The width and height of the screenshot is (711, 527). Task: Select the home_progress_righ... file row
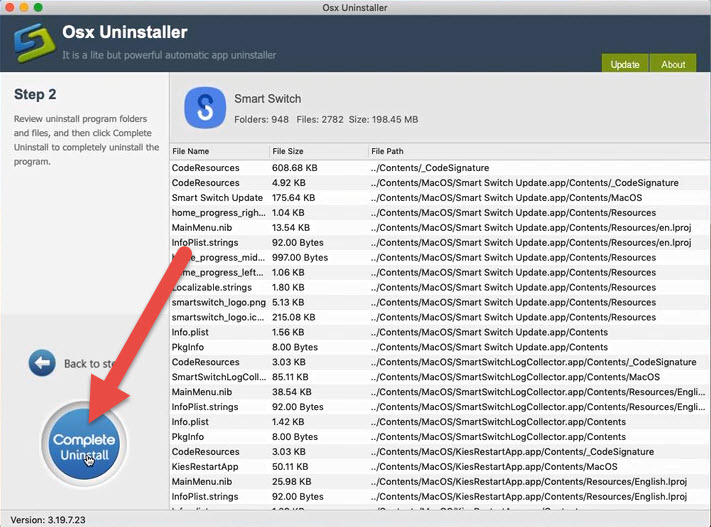pyautogui.click(x=440, y=213)
